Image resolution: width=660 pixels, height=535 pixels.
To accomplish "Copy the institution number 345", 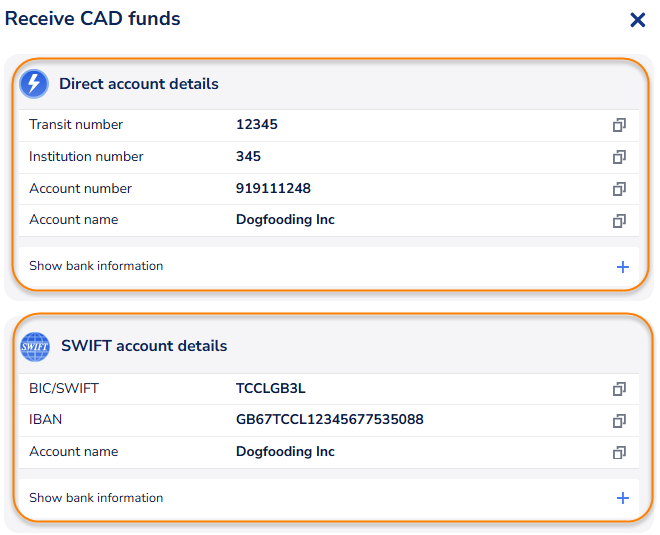I will [619, 157].
